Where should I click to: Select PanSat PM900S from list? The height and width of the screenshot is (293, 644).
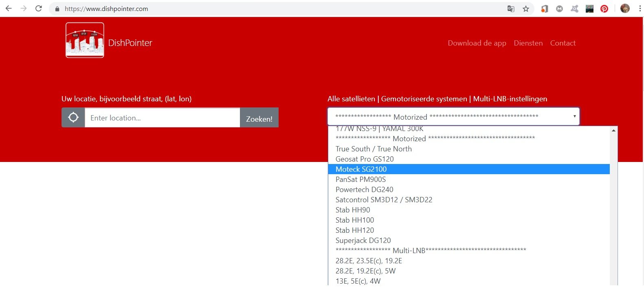click(x=469, y=179)
